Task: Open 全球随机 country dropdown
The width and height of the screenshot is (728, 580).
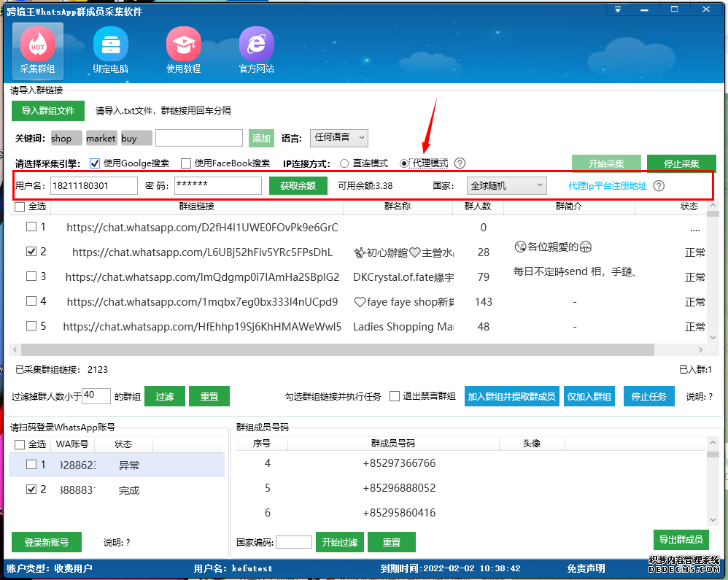Action: (506, 185)
